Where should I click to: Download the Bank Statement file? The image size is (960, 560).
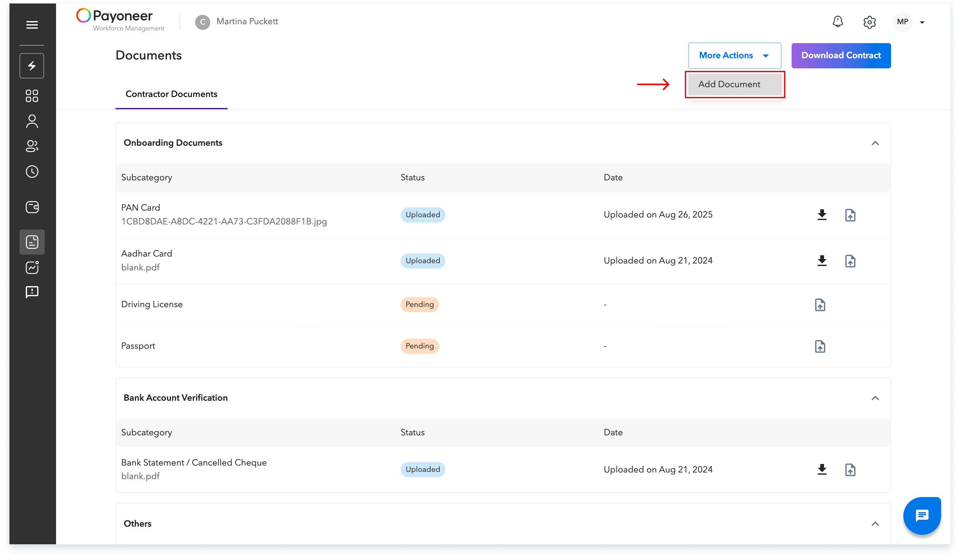822,469
